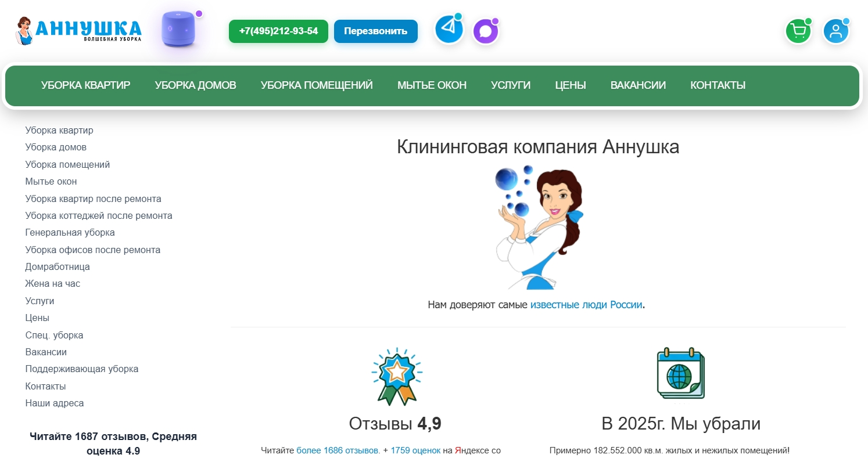The image size is (868, 458).
Task: Call the +7(495)212-93-54 phone button
Action: click(x=278, y=31)
